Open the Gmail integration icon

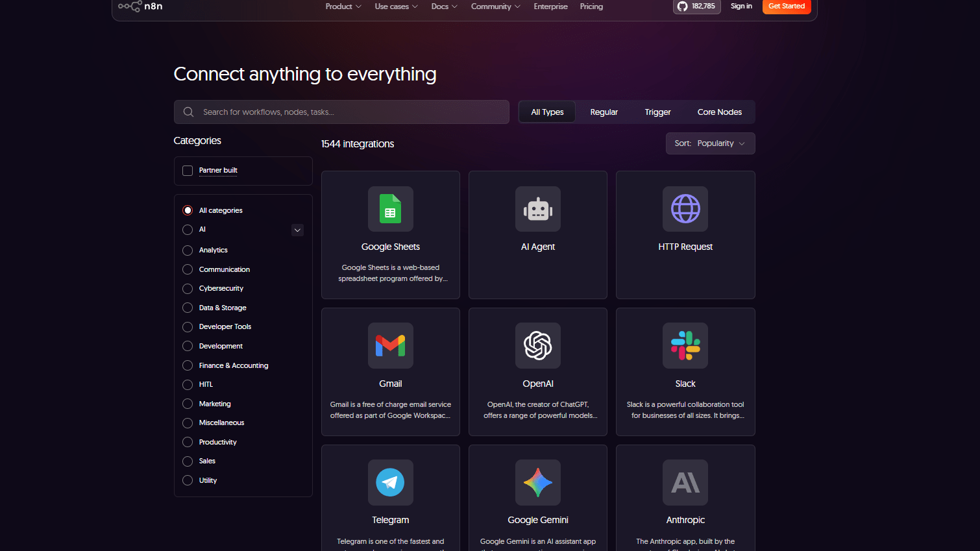coord(390,346)
